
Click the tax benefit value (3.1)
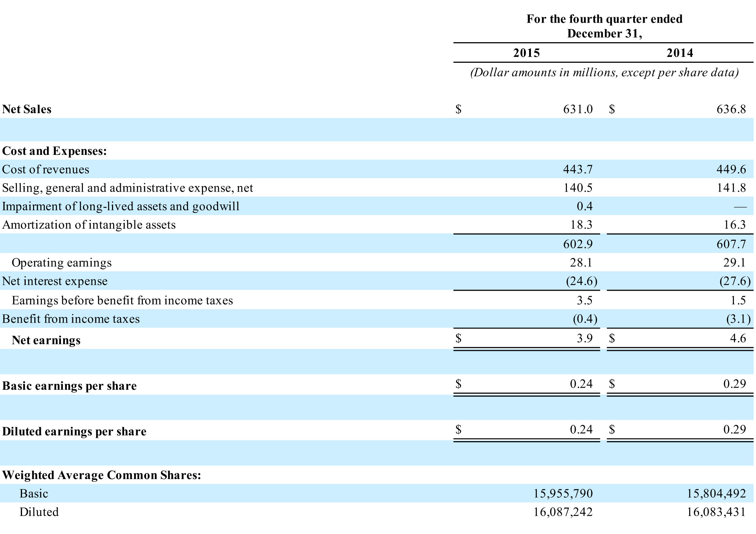click(738, 319)
